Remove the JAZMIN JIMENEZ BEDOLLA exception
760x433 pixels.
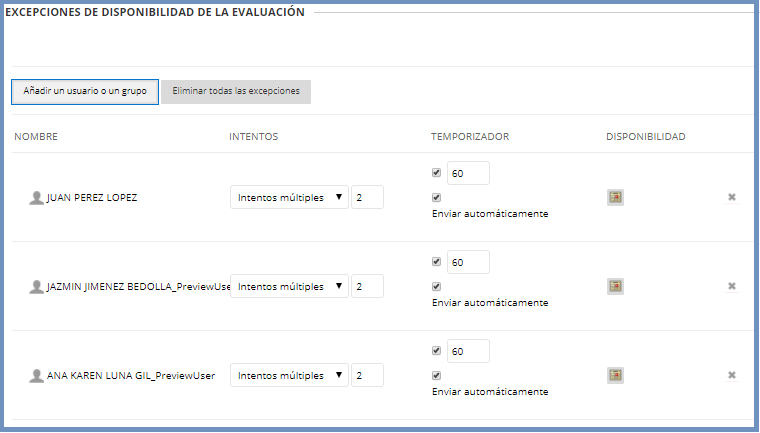coord(732,286)
